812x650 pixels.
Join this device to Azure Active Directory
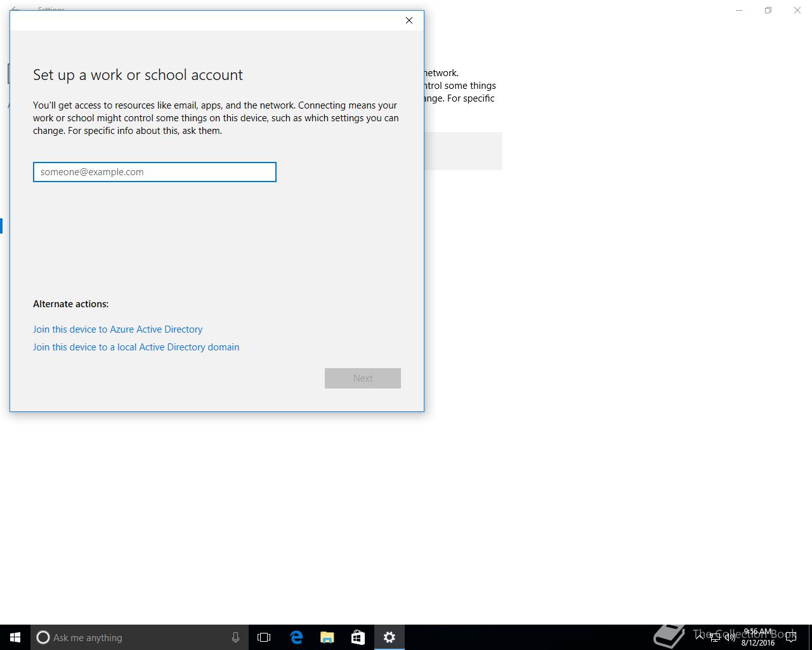coord(117,329)
